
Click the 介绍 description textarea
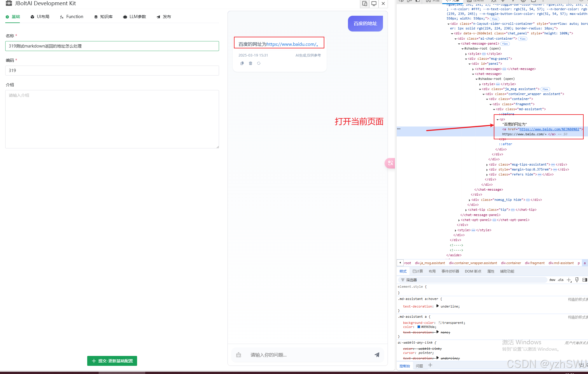(112, 119)
